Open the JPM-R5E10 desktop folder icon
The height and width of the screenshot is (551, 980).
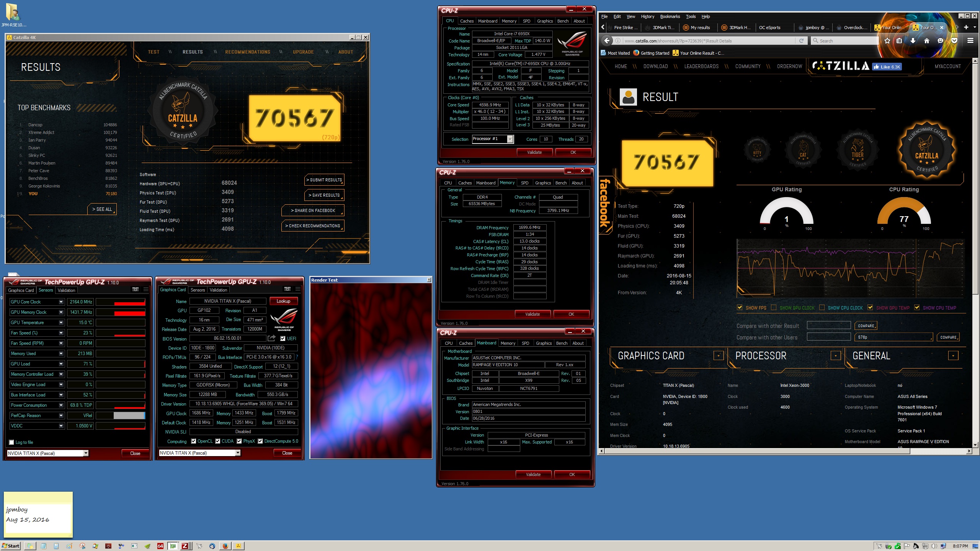(13, 15)
